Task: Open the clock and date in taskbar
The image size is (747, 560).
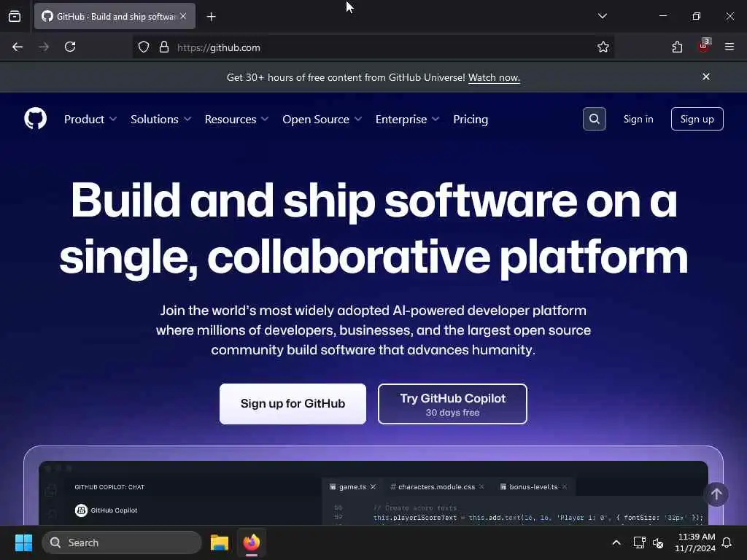Action: [695, 542]
